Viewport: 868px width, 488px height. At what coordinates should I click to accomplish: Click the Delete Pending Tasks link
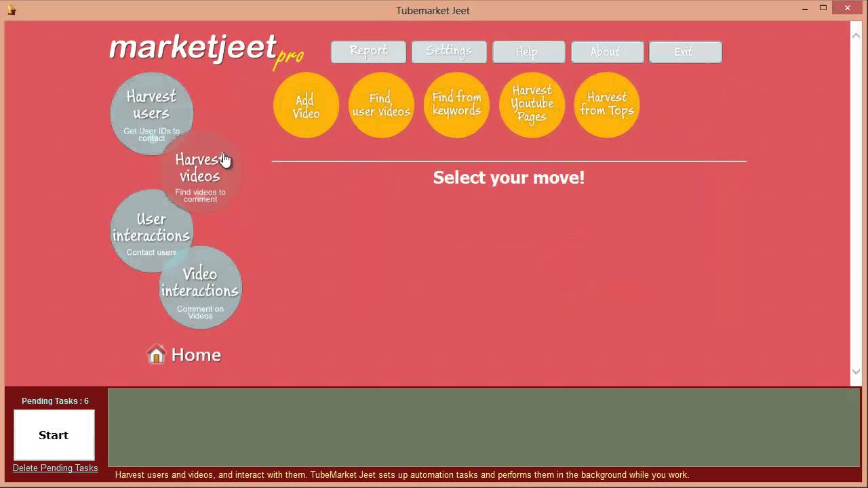[x=55, y=468]
